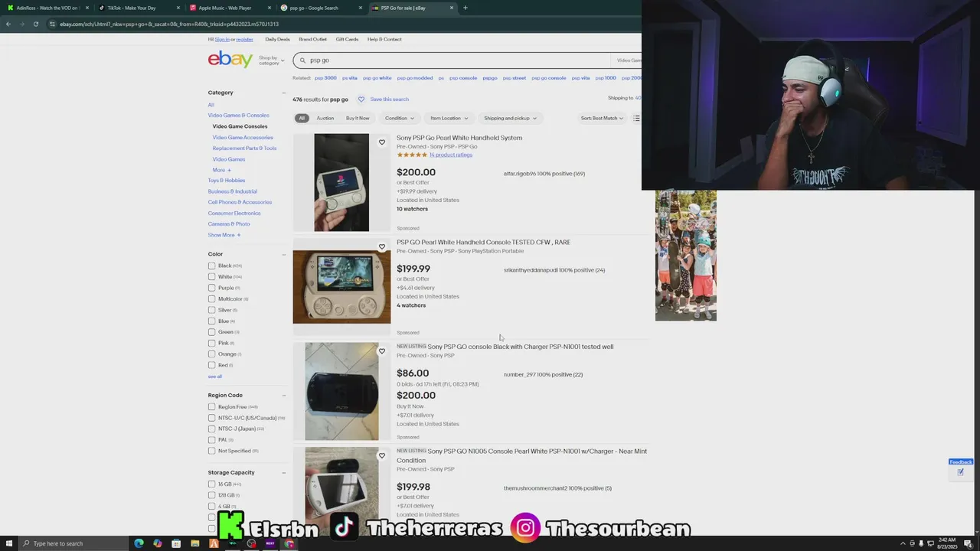Check the Purple color filter
The image size is (980, 551).
click(211, 288)
